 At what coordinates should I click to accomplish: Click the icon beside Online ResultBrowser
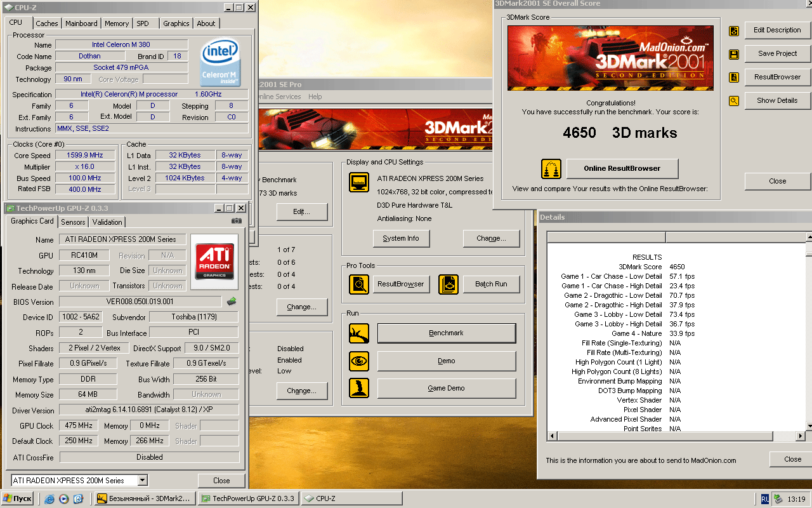[551, 169]
